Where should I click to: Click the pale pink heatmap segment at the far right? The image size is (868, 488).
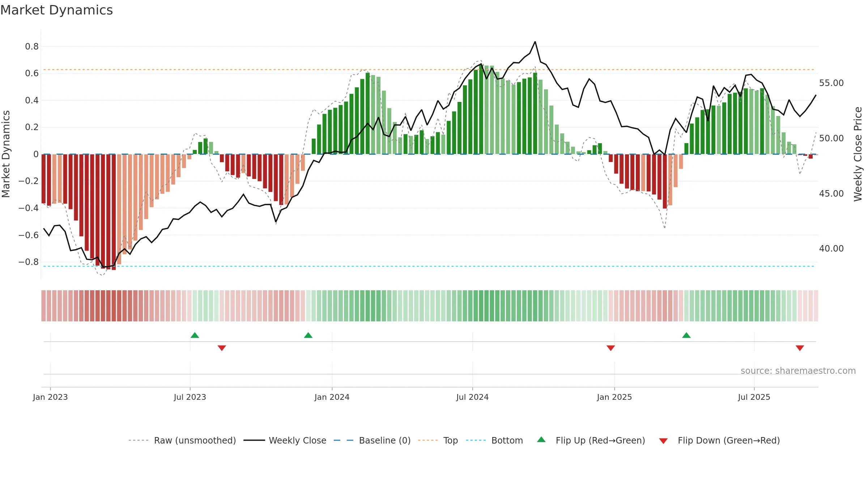tap(816, 306)
